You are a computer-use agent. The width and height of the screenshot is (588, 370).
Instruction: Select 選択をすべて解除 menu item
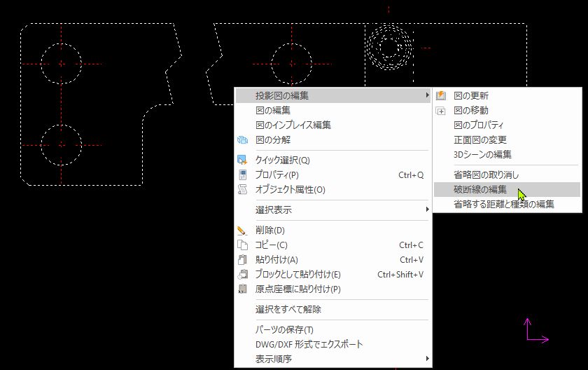(x=333, y=309)
